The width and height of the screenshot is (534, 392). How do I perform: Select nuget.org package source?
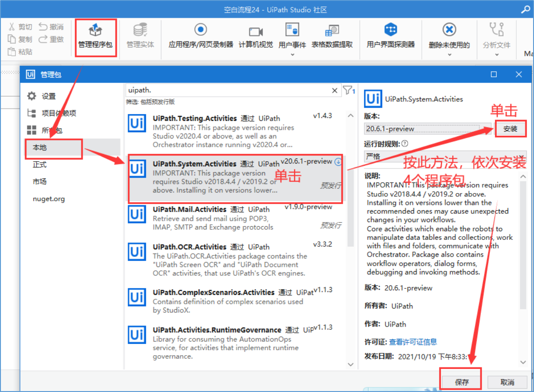49,198
